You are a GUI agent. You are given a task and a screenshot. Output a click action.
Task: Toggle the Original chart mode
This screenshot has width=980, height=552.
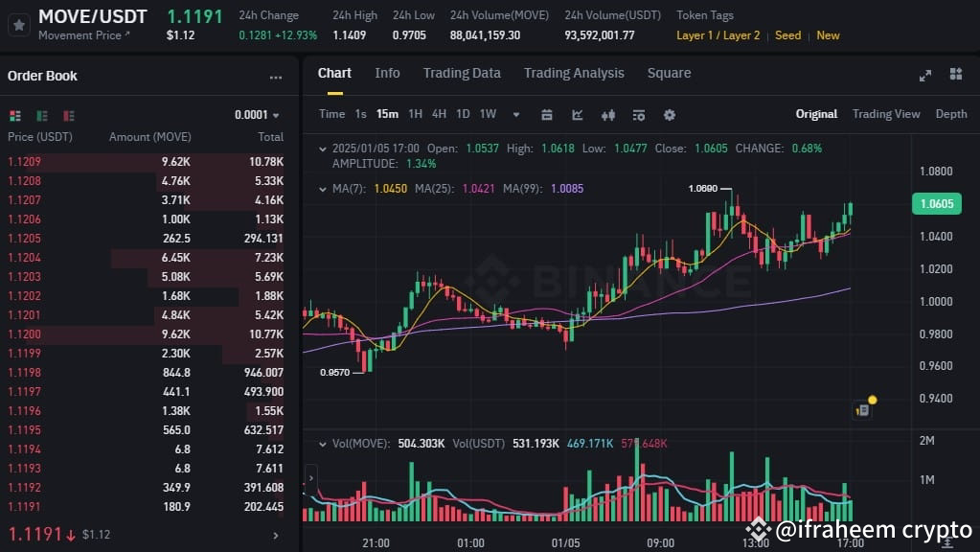tap(815, 114)
